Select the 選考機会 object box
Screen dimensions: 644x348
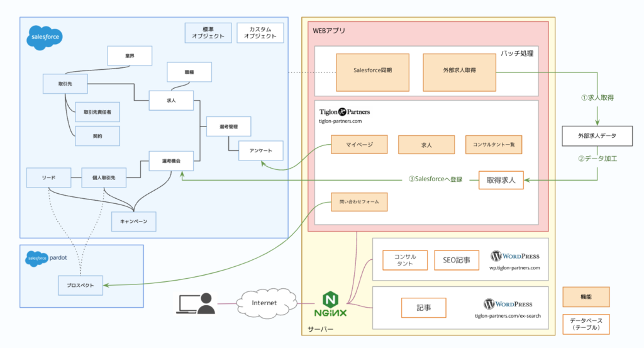point(171,161)
